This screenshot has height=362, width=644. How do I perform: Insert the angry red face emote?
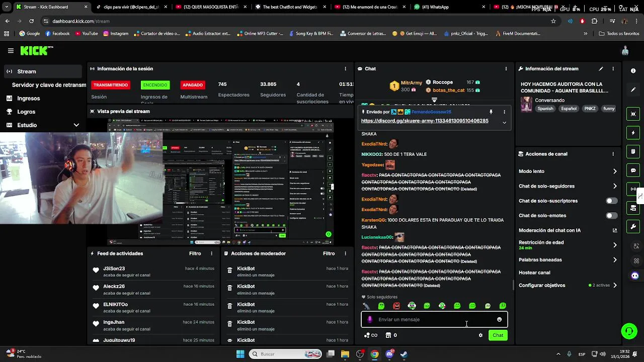pos(396,306)
